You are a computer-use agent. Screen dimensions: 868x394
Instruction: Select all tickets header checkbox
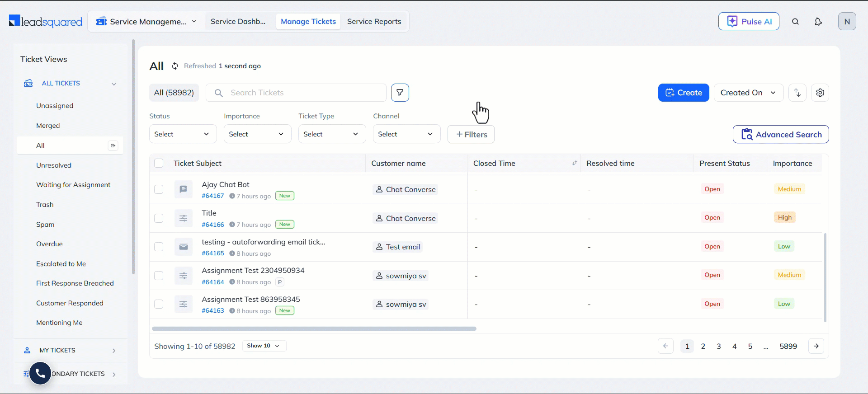[x=159, y=163]
